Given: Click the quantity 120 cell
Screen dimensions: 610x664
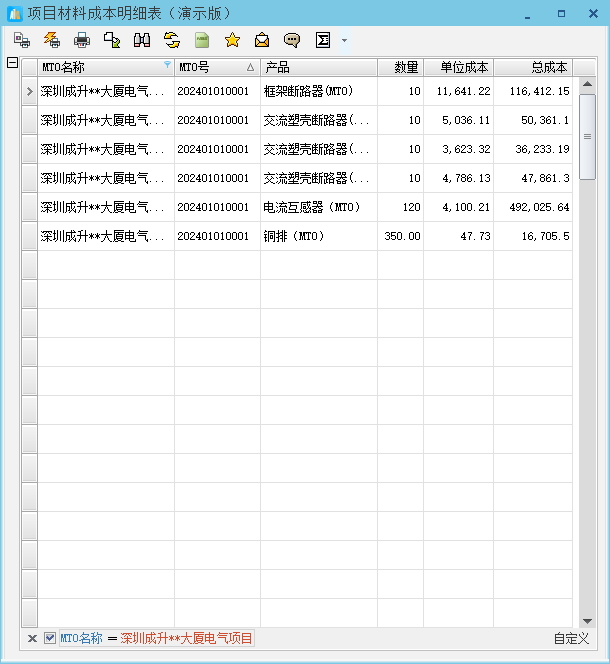Looking at the screenshot, I should point(401,207).
